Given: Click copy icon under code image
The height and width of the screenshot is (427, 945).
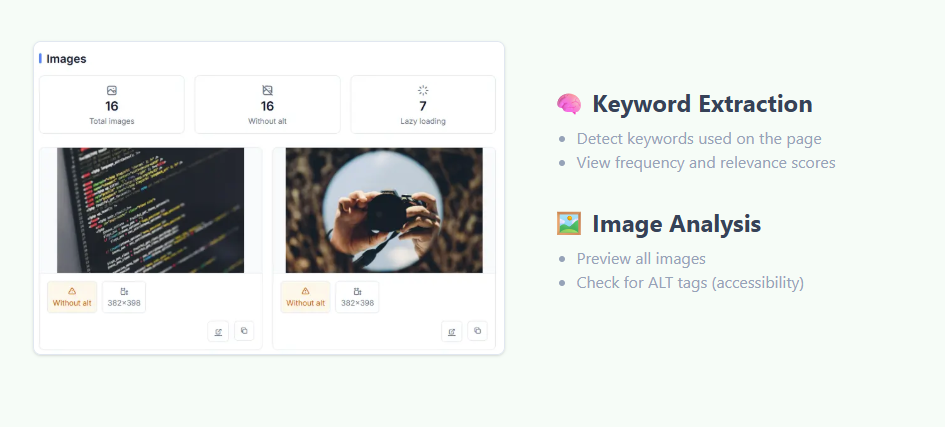Looking at the screenshot, I should coord(244,331).
